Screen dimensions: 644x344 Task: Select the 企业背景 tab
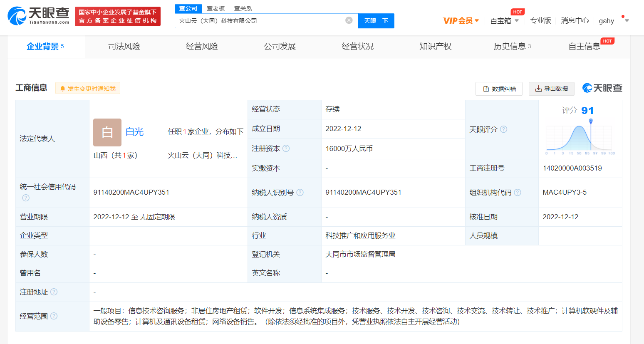pos(46,47)
